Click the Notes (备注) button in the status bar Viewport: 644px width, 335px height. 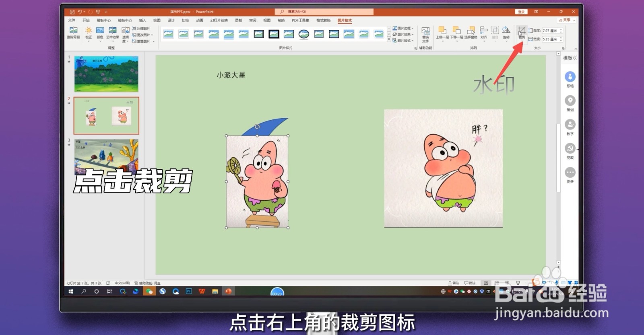[454, 283]
